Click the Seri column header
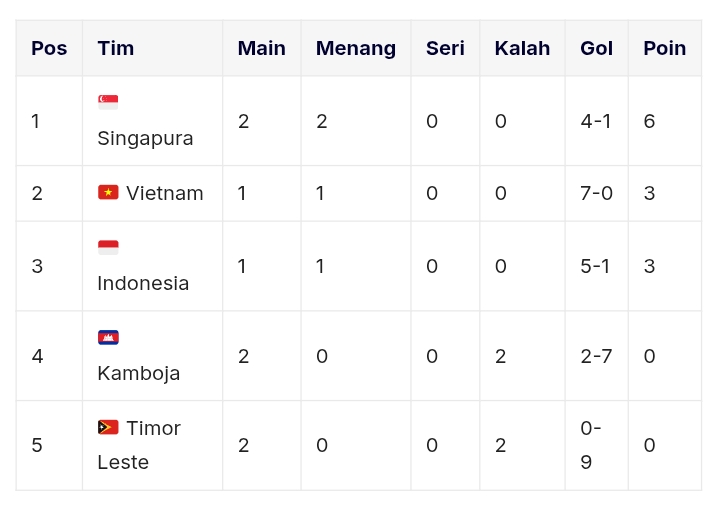The height and width of the screenshot is (506, 720). [x=445, y=48]
